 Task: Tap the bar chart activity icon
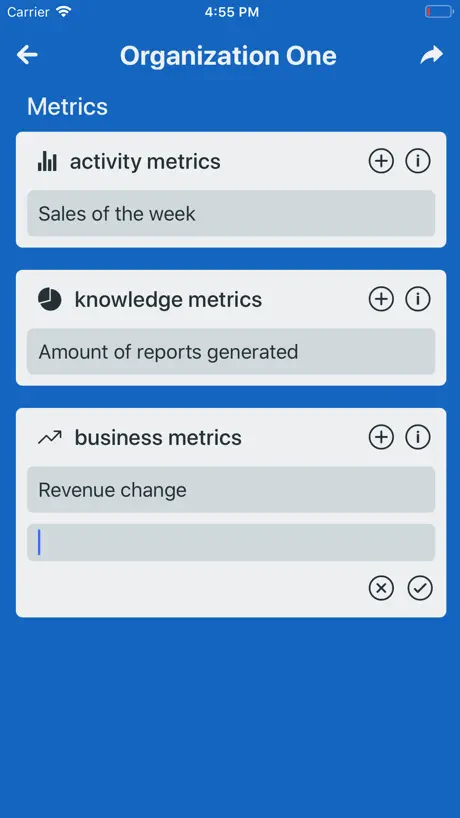[x=47, y=161]
